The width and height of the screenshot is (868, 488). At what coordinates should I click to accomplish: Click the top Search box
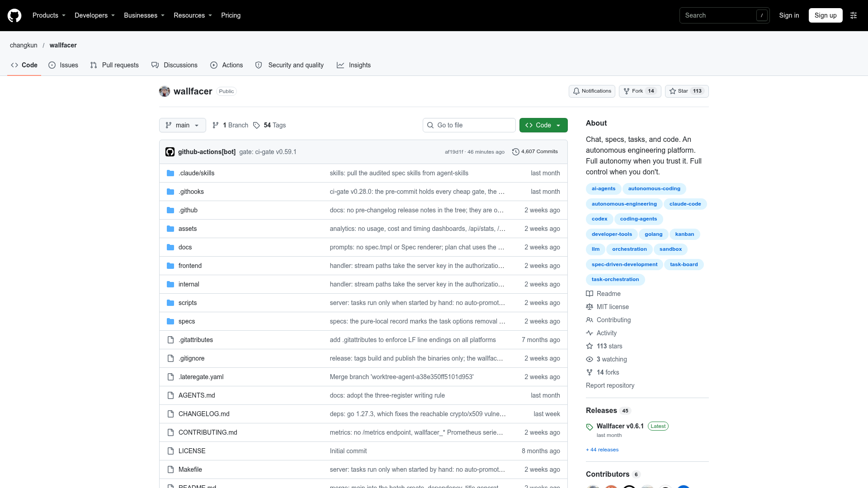coord(724,15)
